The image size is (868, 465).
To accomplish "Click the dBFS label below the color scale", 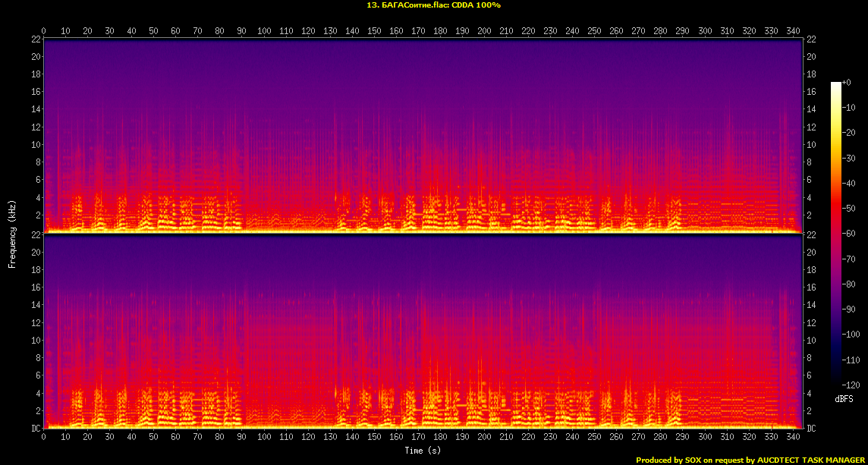I will tap(844, 398).
